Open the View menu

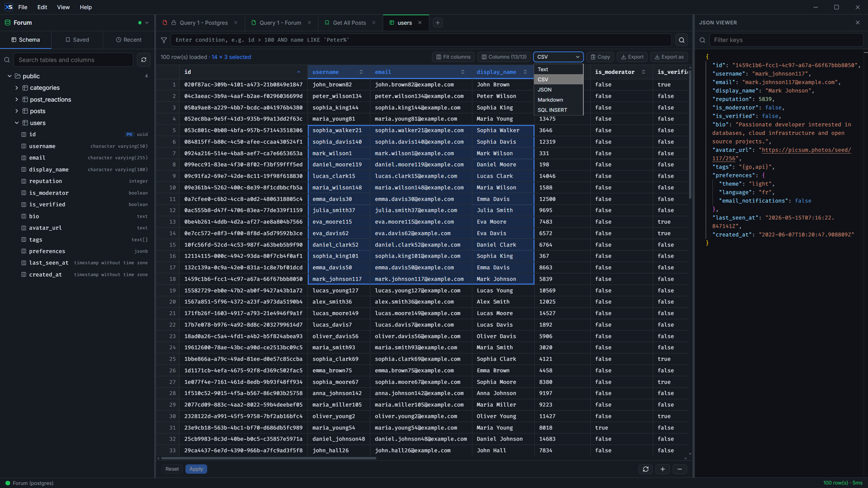[63, 7]
